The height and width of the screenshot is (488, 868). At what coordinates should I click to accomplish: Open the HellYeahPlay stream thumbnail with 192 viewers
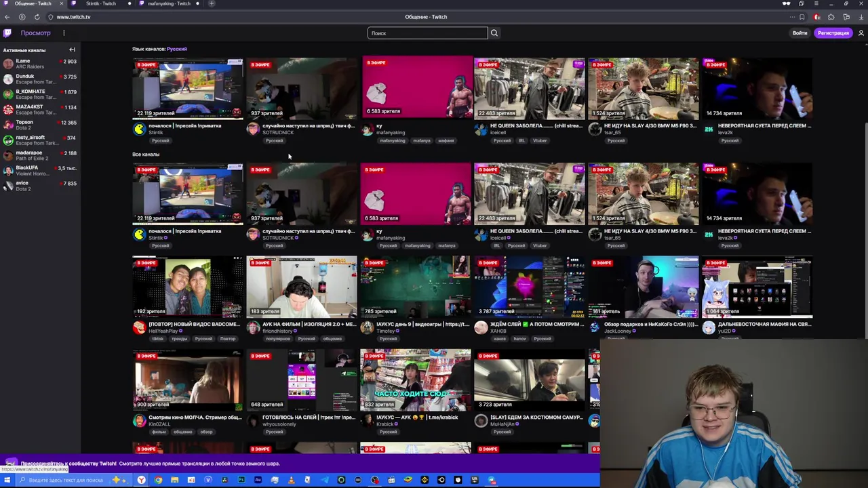click(x=188, y=287)
